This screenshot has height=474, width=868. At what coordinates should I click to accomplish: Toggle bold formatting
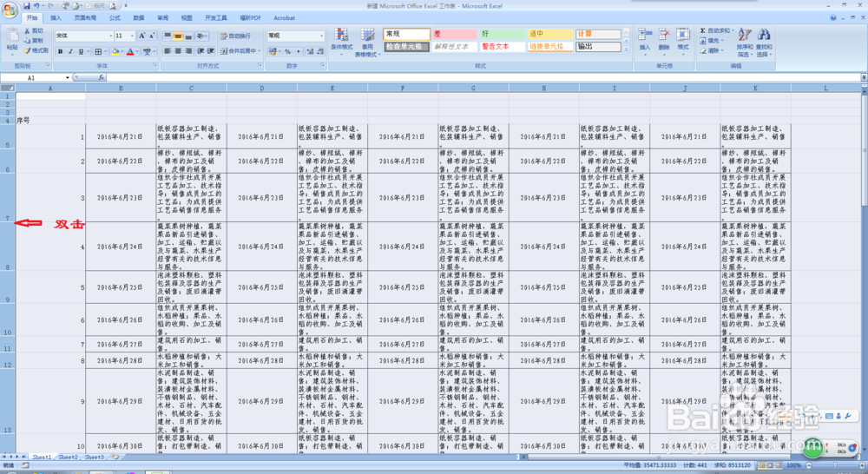tap(61, 51)
